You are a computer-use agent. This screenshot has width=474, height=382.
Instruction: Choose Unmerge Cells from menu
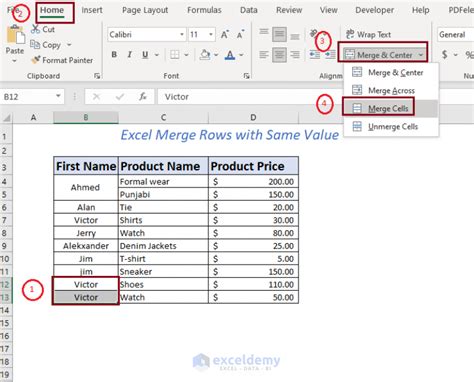[391, 127]
